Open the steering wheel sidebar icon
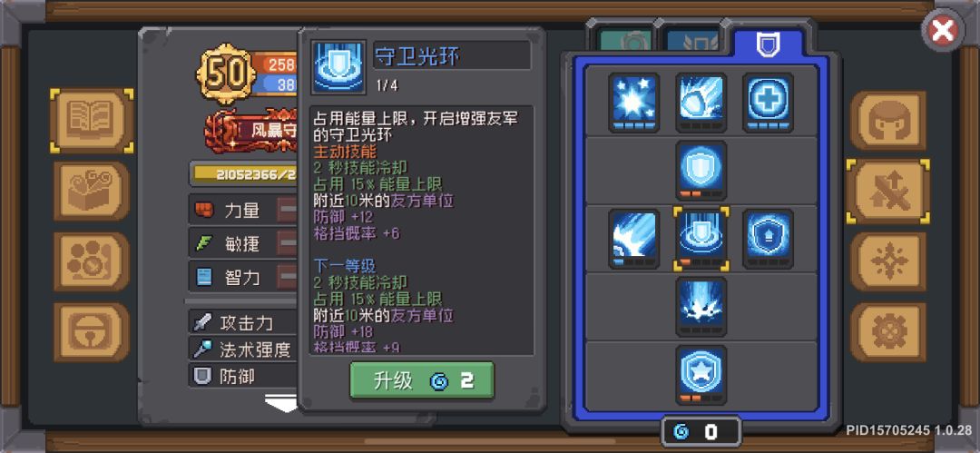 point(92,332)
